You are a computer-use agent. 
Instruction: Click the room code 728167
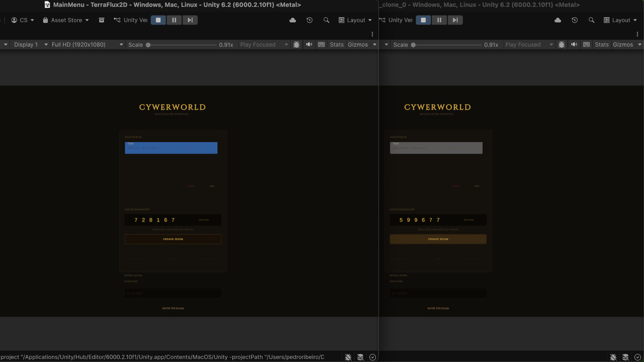tap(155, 220)
